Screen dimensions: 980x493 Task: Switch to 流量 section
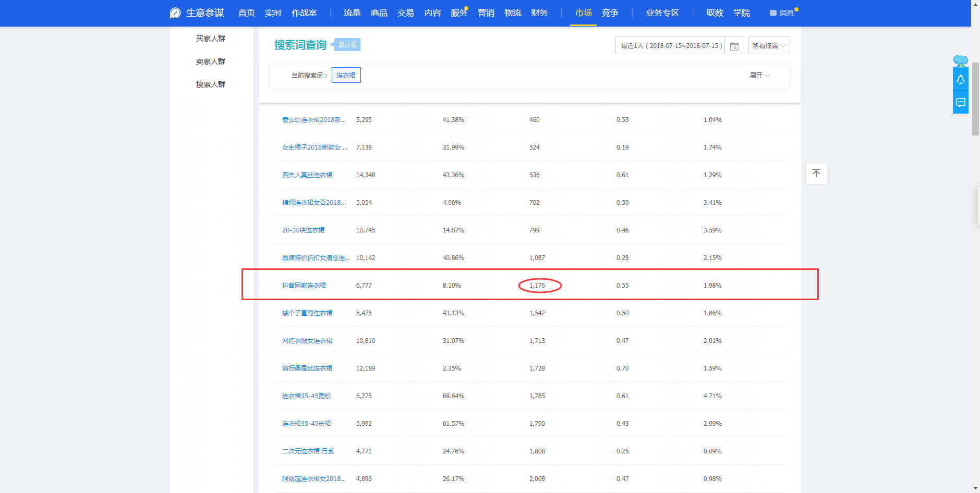pos(352,13)
